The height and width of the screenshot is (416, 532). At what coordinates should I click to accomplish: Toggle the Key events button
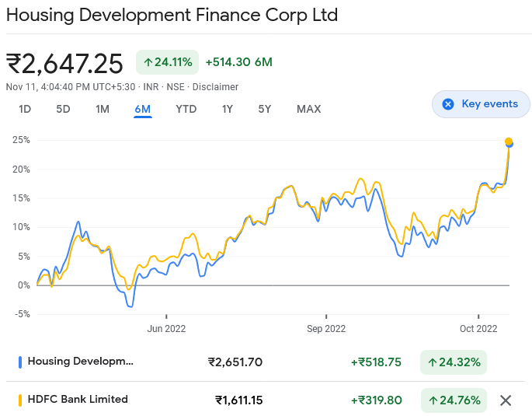481,104
